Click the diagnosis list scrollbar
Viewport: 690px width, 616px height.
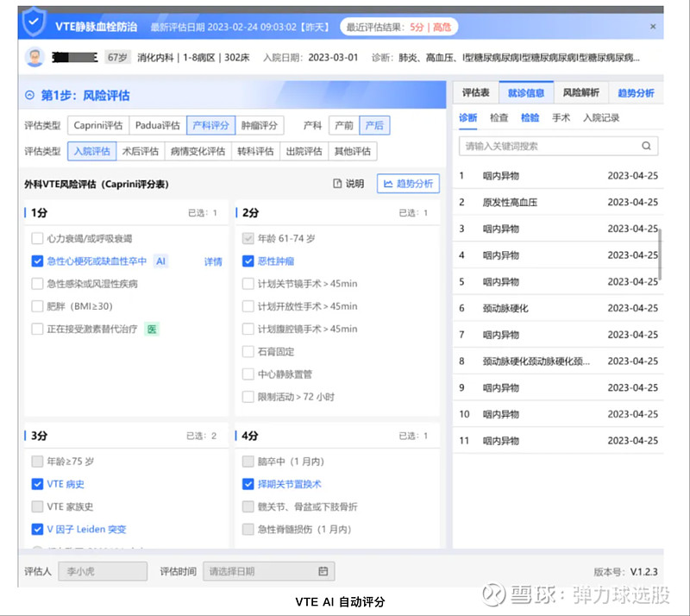(661, 254)
